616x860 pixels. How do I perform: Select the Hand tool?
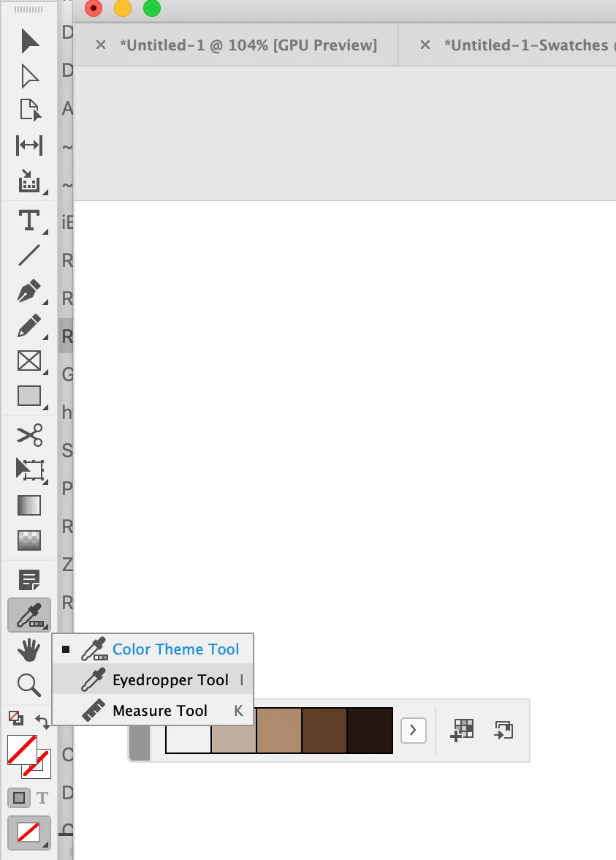(29, 651)
